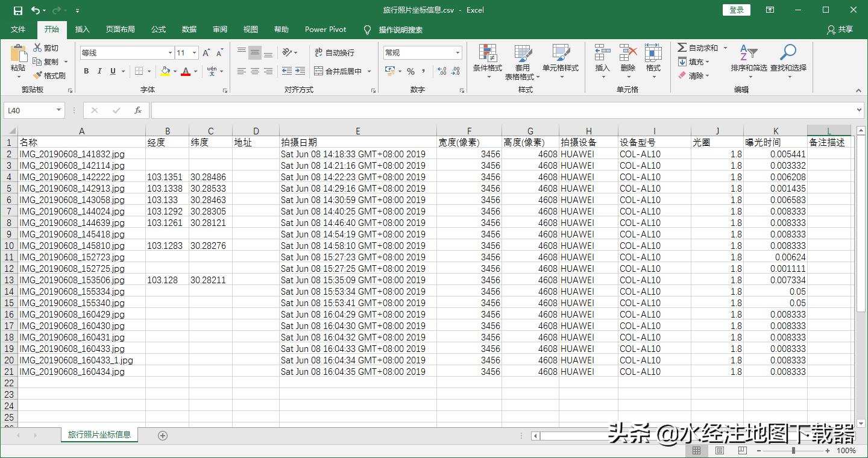The image size is (868, 458).
Task: Click the 登录 sign-in button
Action: [x=736, y=10]
